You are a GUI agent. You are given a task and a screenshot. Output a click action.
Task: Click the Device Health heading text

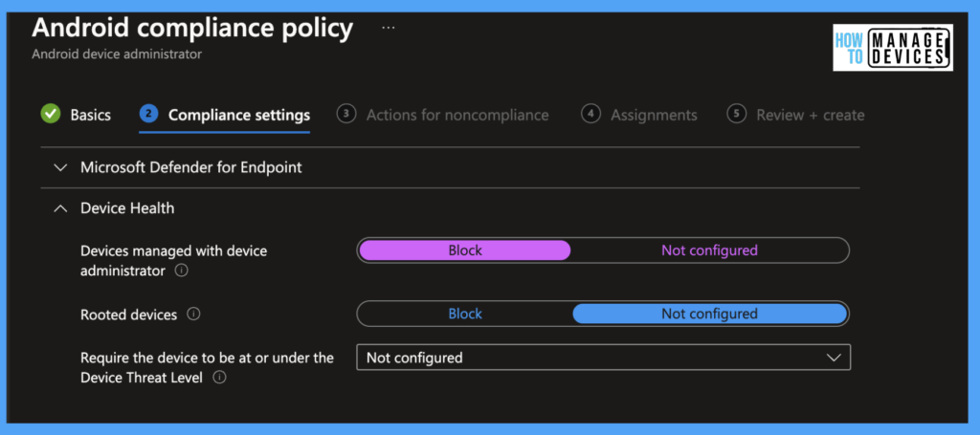click(127, 208)
